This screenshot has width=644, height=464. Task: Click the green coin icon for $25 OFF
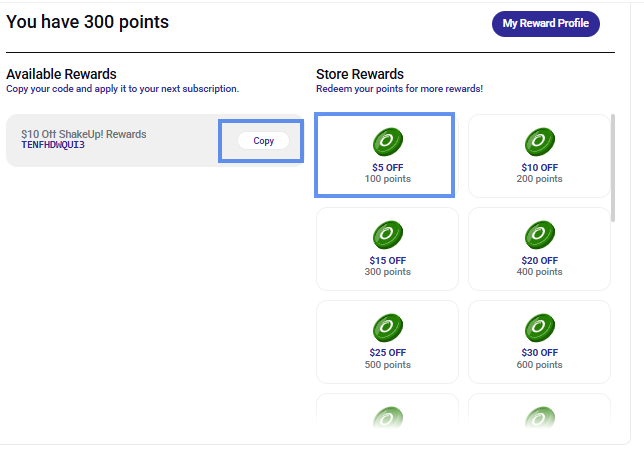[x=387, y=328]
